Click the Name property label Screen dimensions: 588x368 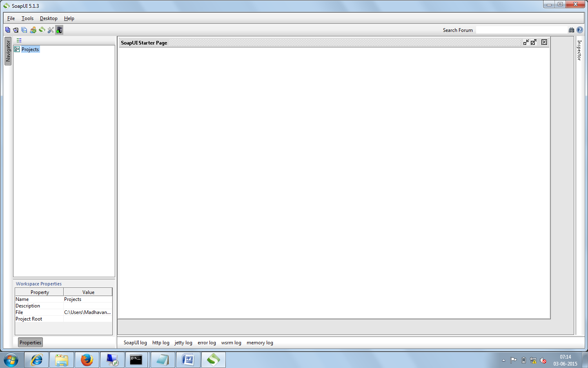pos(22,299)
